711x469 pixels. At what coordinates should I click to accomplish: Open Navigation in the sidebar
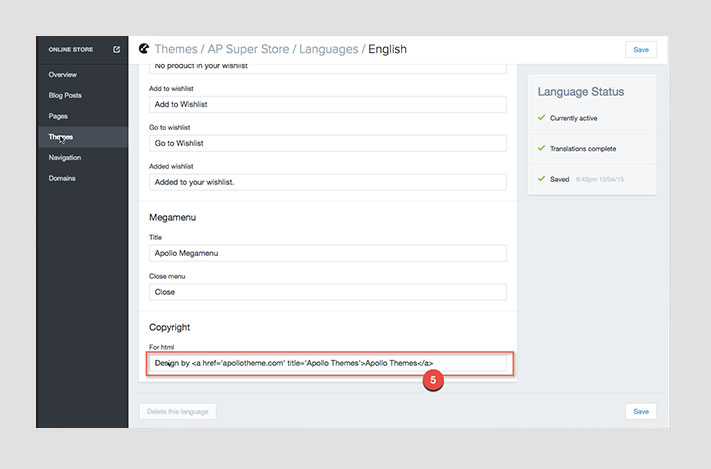(65, 158)
